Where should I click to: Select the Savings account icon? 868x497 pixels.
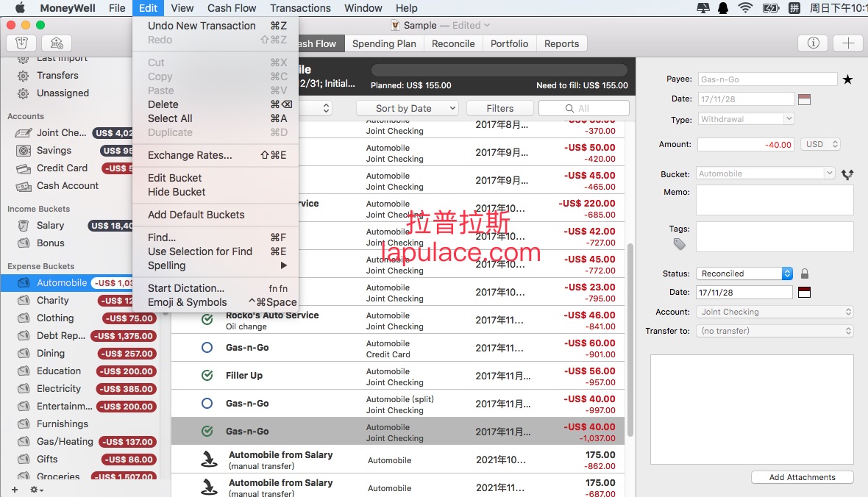(x=24, y=151)
